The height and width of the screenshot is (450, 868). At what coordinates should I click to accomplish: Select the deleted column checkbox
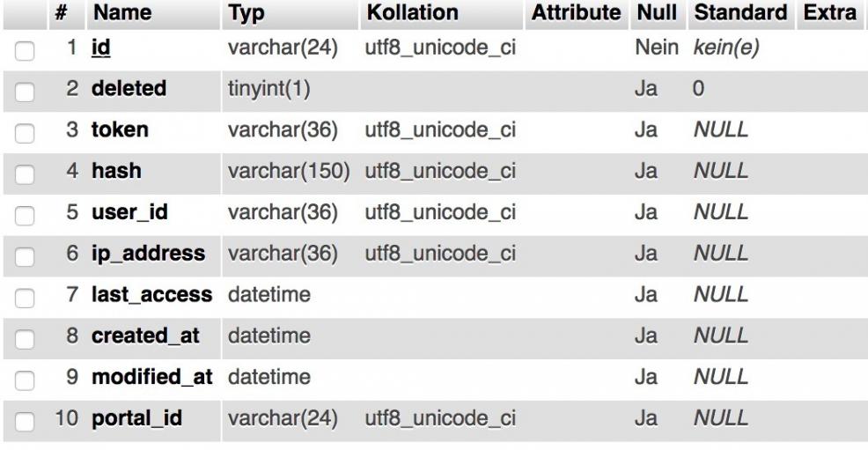click(27, 90)
